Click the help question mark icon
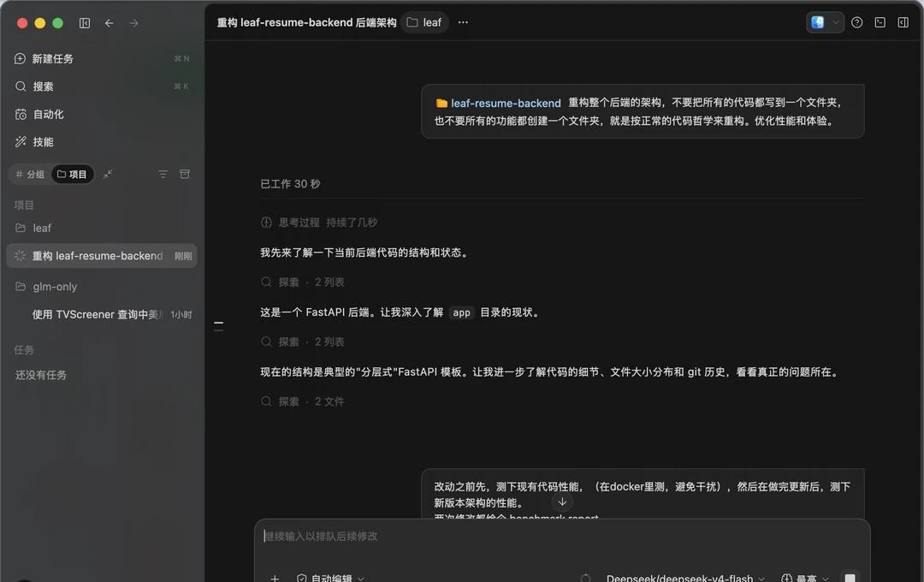This screenshot has width=924, height=582. point(856,22)
